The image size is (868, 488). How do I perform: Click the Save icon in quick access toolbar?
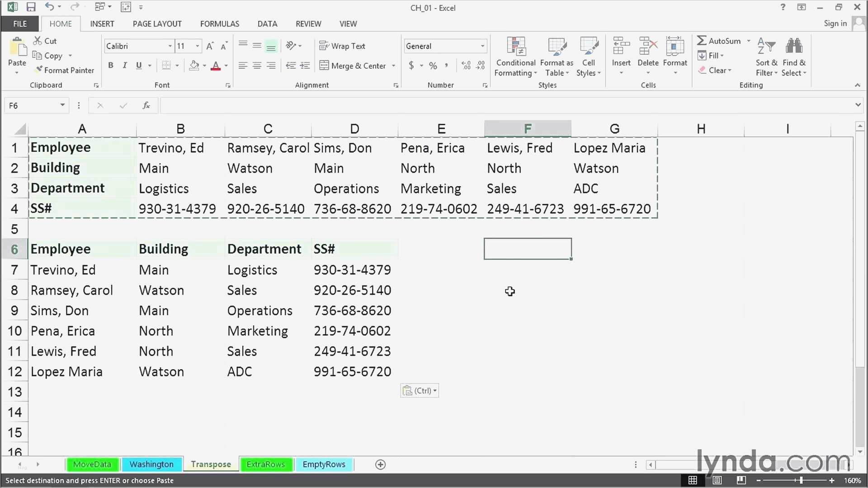[31, 7]
